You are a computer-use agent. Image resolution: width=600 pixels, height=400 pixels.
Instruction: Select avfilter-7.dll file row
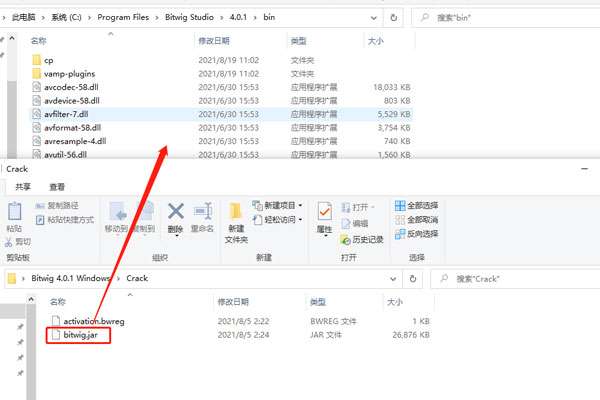[x=221, y=114]
